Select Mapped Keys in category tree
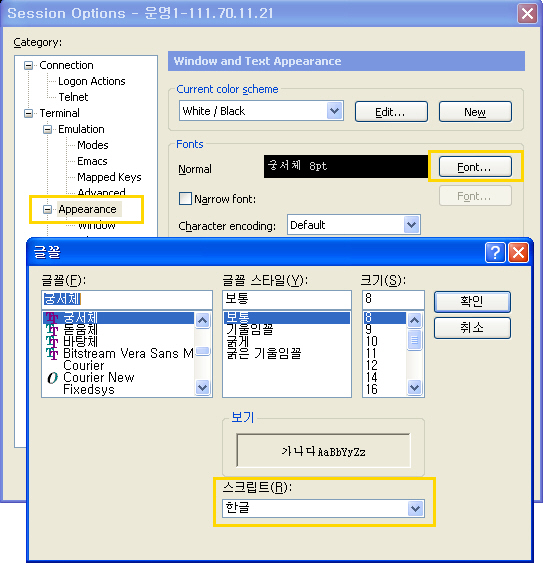 coord(109,177)
